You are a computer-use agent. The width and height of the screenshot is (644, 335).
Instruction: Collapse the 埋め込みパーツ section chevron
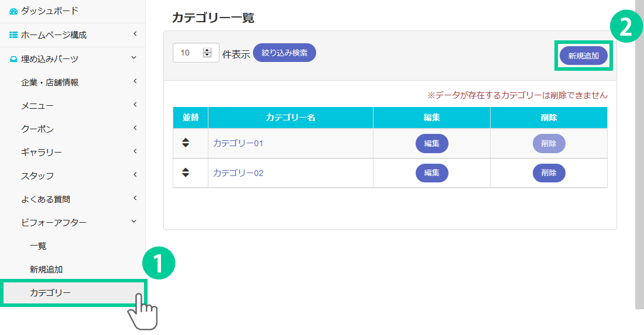click(134, 58)
